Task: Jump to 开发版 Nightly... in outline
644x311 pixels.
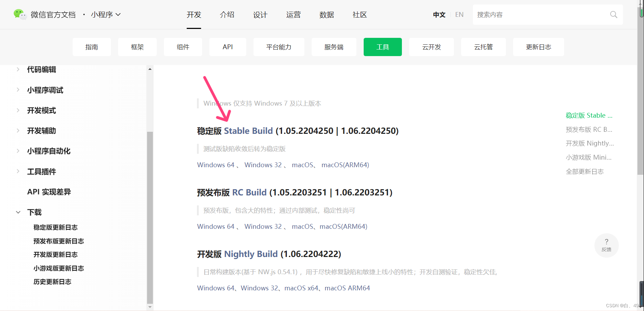Action: pos(590,143)
